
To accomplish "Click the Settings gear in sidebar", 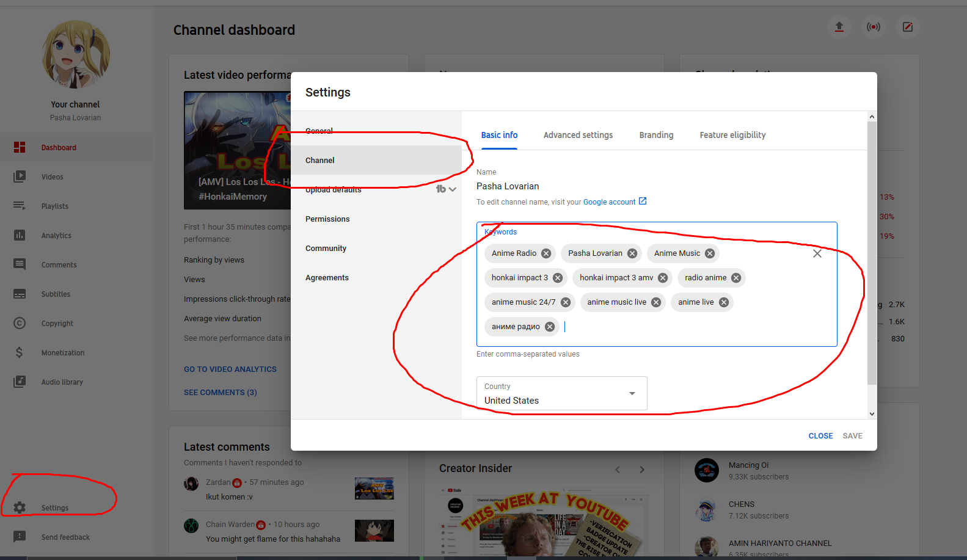I will (20, 507).
